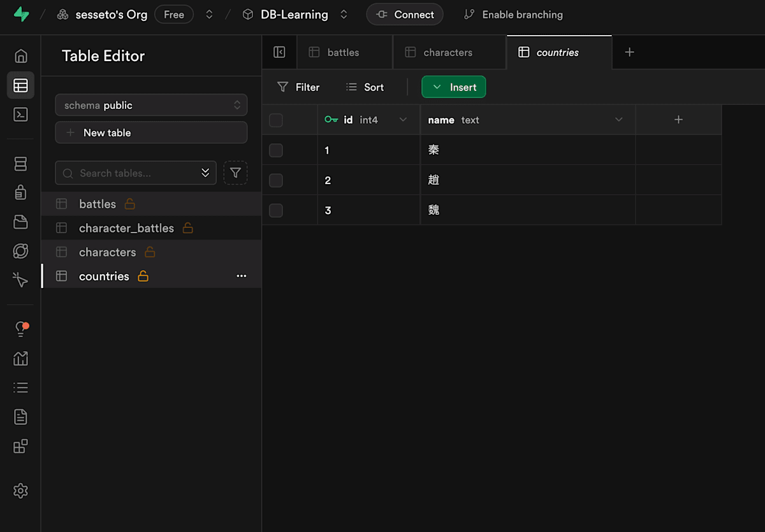Open the Insert dropdown button
Screen dimensions: 765x532
(x=454, y=87)
